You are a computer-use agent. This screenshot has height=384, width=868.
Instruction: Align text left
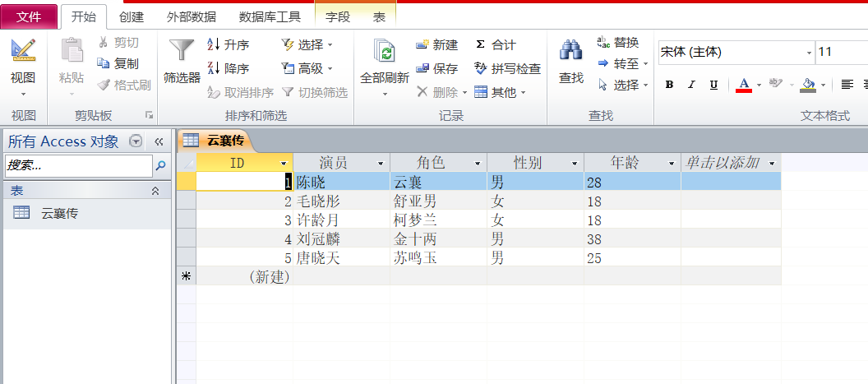(847, 85)
